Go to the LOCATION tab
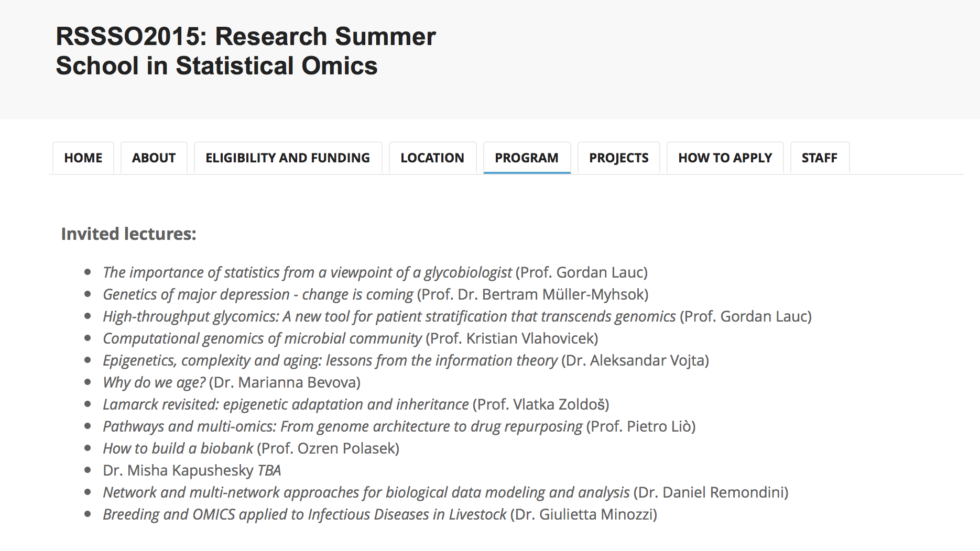The width and height of the screenshot is (980, 551). click(x=432, y=158)
